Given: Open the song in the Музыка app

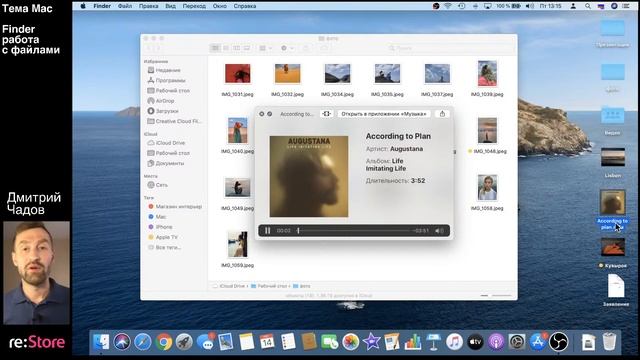Looking at the screenshot, I should coord(384,114).
